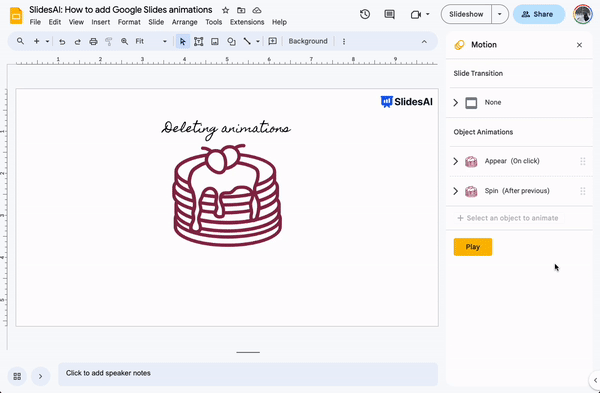Check the cloud save status icon
600x393 pixels.
tap(257, 10)
